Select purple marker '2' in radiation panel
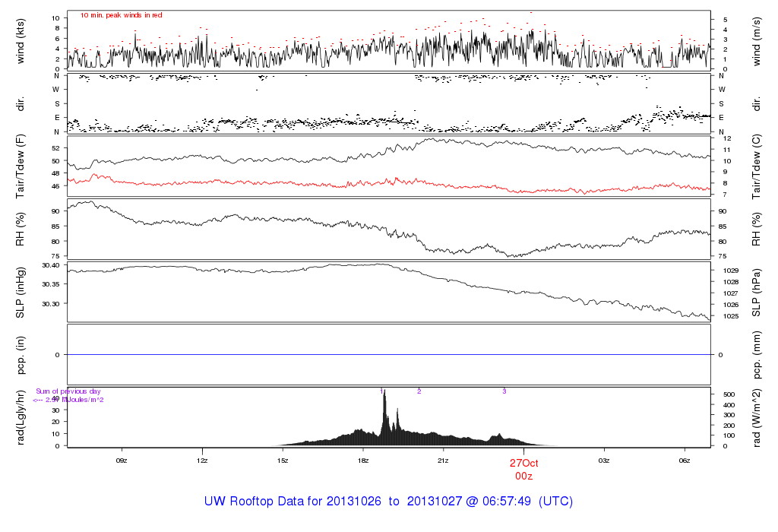This screenshot has height=532, width=778. tap(419, 391)
